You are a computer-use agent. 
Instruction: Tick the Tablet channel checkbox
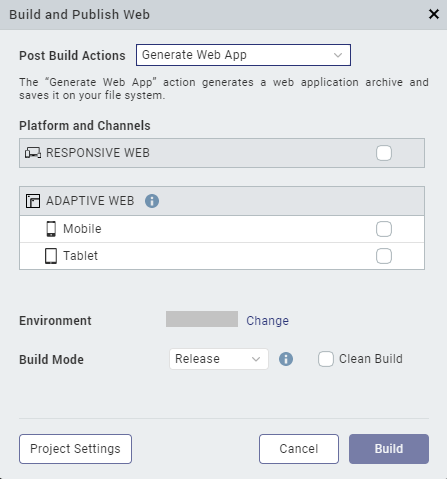[384, 256]
